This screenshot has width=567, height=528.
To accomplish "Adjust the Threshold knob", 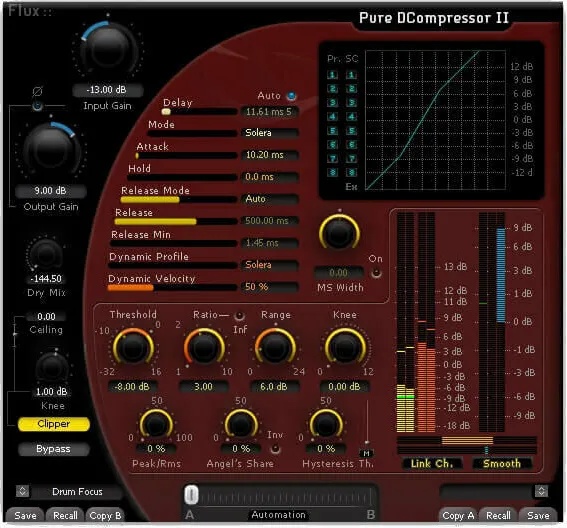I will coord(133,347).
